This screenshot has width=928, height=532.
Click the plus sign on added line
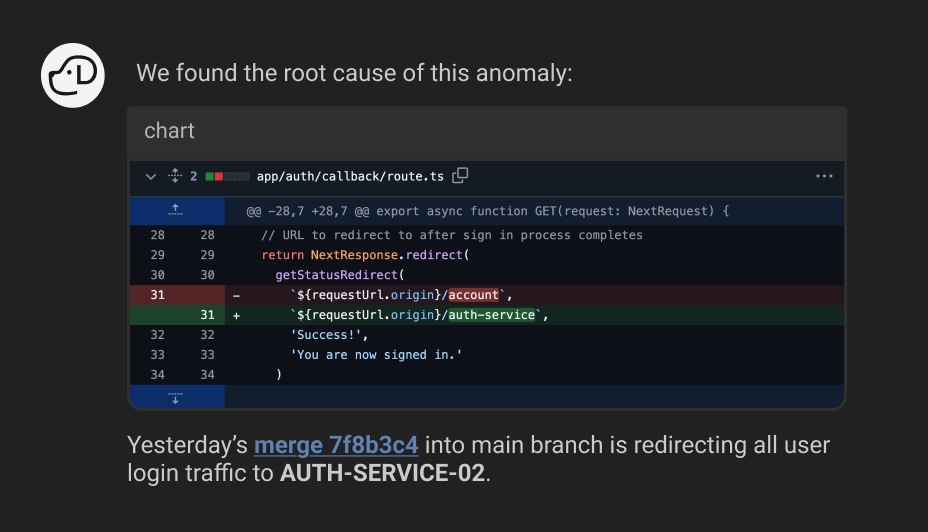pos(236,315)
